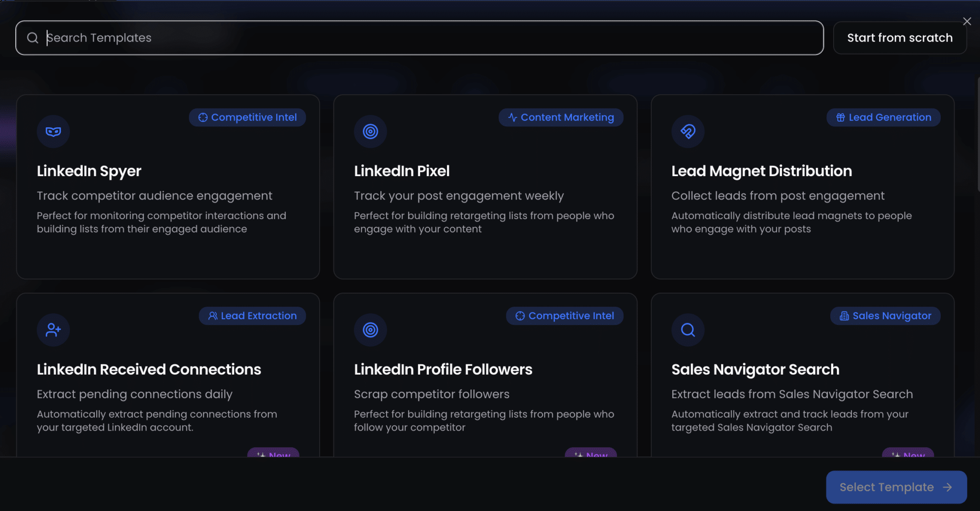Click the Lead Extraction tag

pyautogui.click(x=252, y=316)
